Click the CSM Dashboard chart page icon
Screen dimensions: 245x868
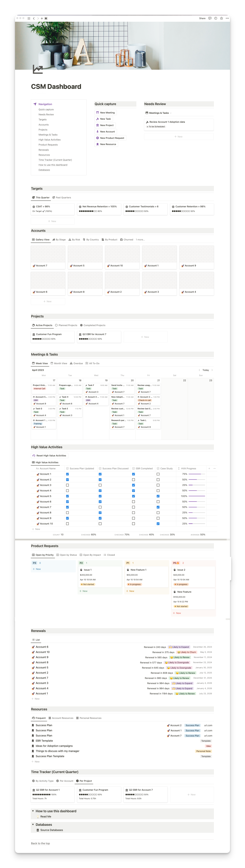pyautogui.click(x=38, y=69)
